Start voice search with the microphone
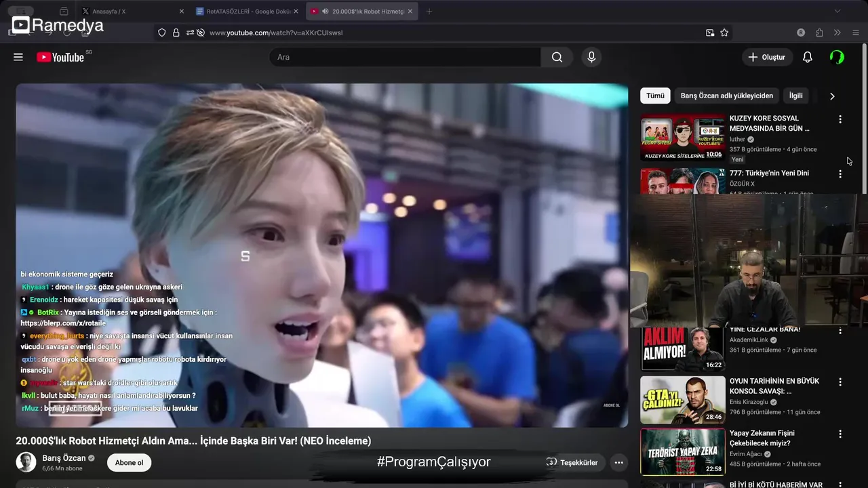The width and height of the screenshot is (868, 488). [591, 57]
